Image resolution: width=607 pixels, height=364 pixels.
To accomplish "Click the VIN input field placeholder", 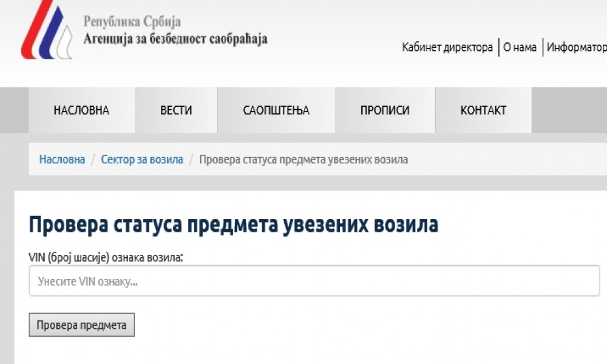I will pyautogui.click(x=84, y=280).
